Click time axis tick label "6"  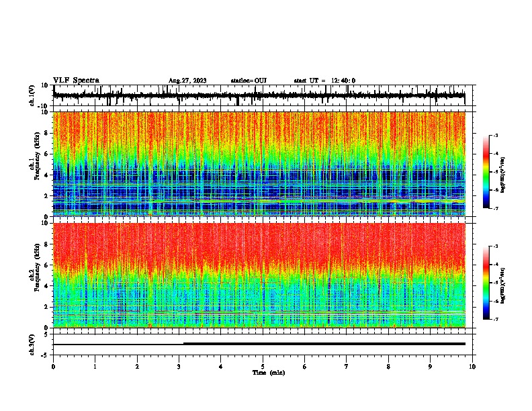coord(305,367)
